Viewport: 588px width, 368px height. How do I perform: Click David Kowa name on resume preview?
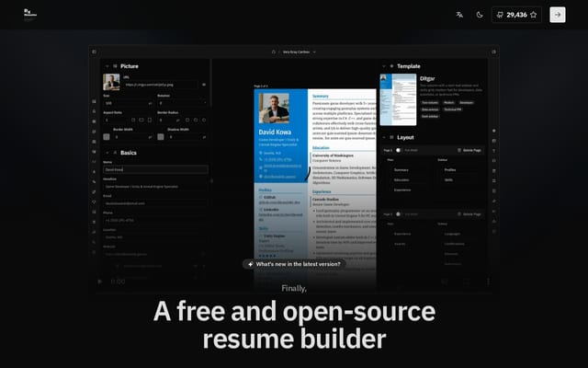click(275, 132)
